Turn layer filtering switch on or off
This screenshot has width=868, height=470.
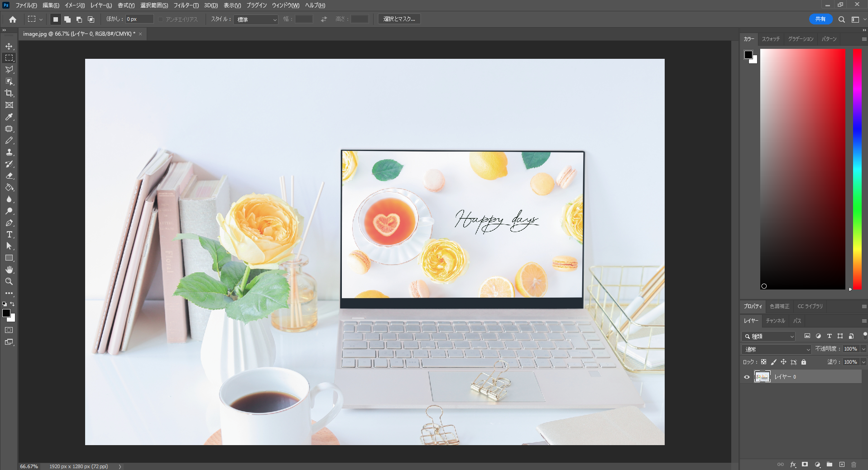point(865,335)
